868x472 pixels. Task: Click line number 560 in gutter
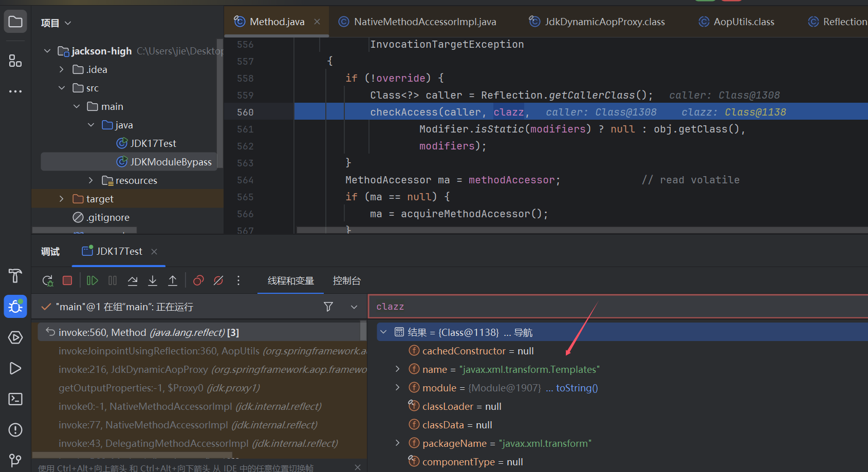(245, 112)
